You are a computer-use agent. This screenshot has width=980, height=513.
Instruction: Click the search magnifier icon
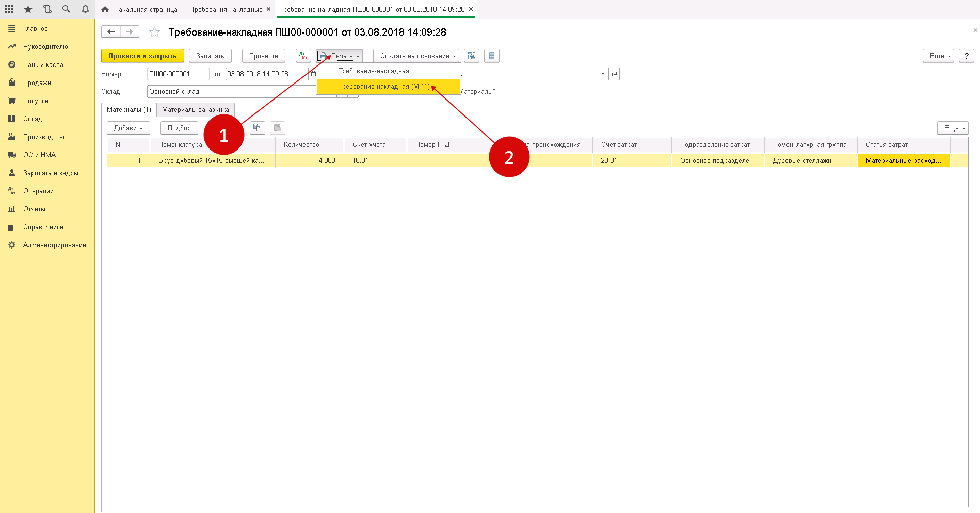(66, 9)
